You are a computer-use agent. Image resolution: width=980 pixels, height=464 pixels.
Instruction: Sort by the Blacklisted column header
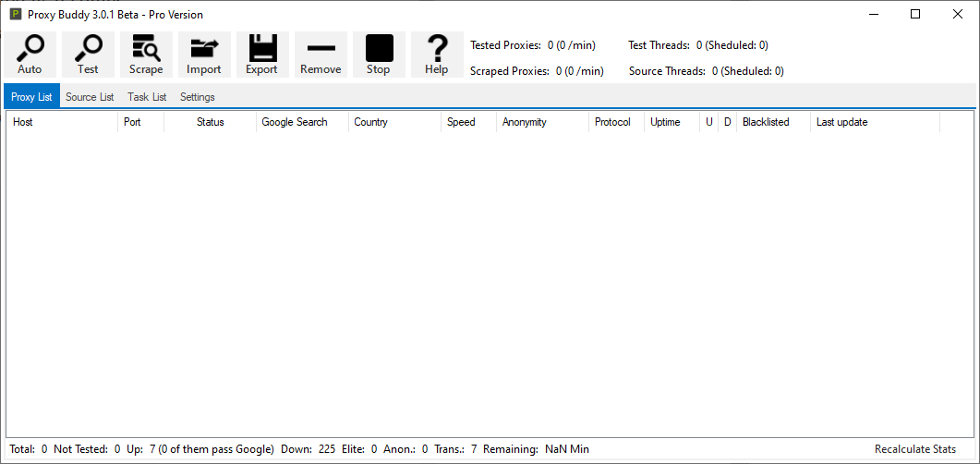774,122
